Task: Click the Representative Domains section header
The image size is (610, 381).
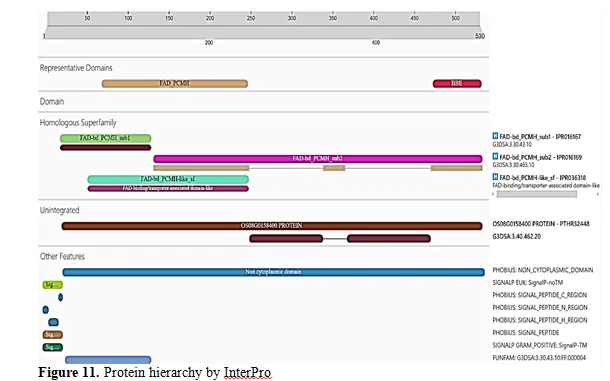Action: tap(76, 68)
